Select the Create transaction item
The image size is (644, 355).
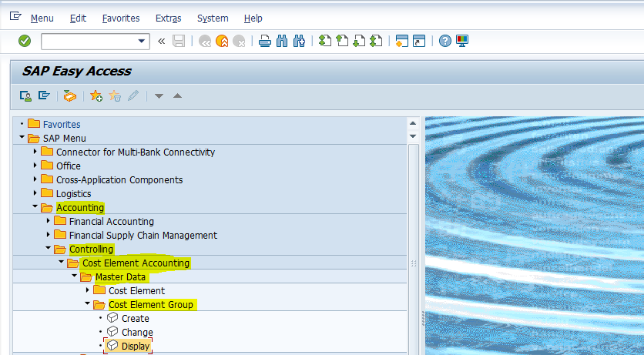click(x=135, y=319)
